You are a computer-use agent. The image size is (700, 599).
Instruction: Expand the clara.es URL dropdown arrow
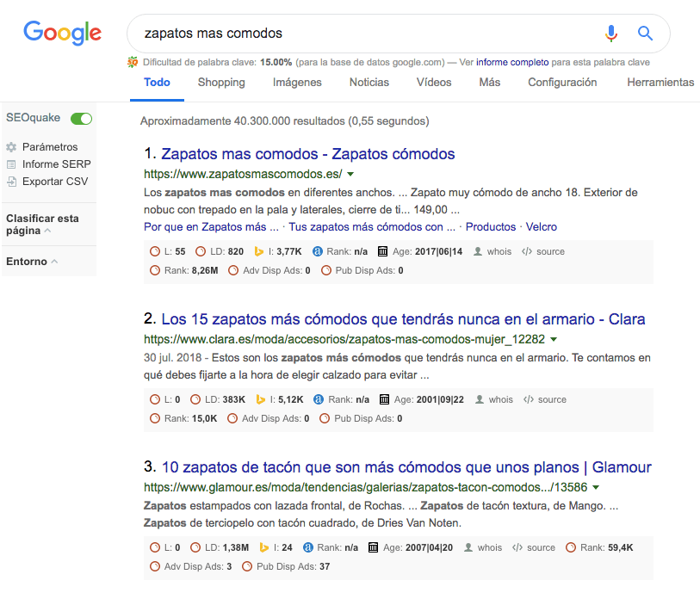click(554, 339)
